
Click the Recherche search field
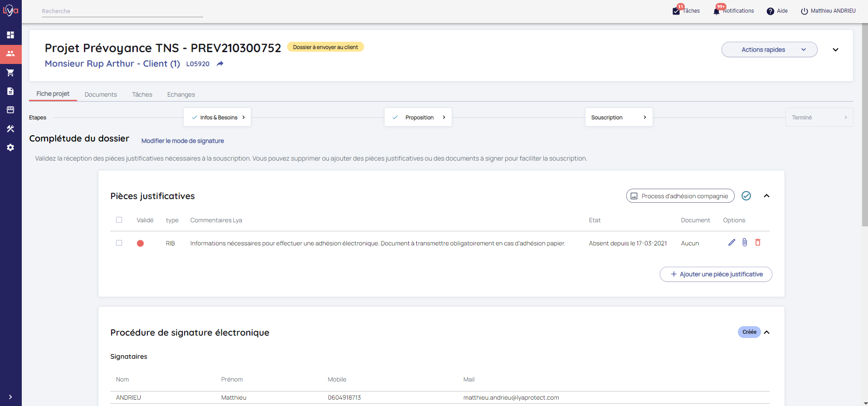click(122, 11)
